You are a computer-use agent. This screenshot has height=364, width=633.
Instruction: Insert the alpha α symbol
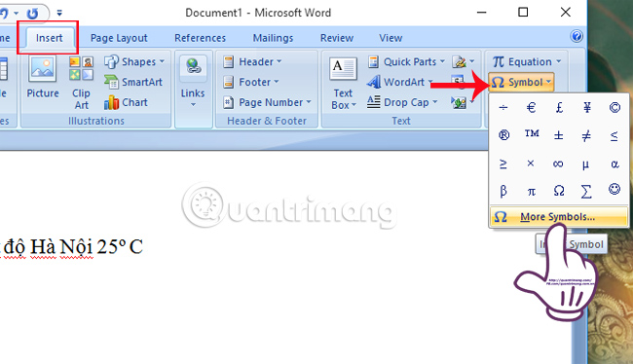[614, 164]
